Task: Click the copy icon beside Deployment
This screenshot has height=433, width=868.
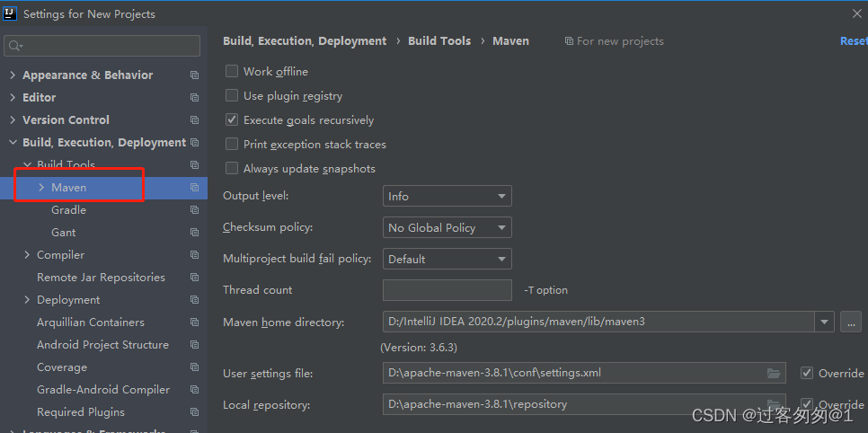Action: point(194,299)
